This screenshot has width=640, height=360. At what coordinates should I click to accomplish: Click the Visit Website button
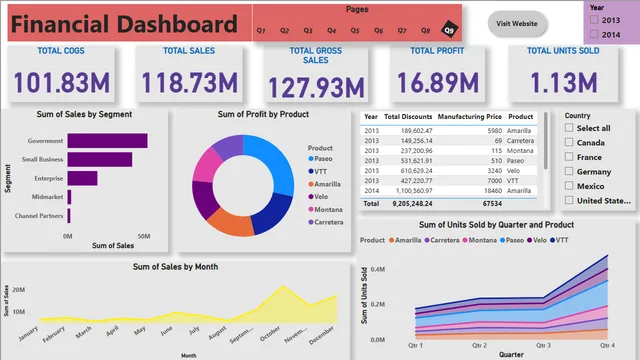(517, 24)
